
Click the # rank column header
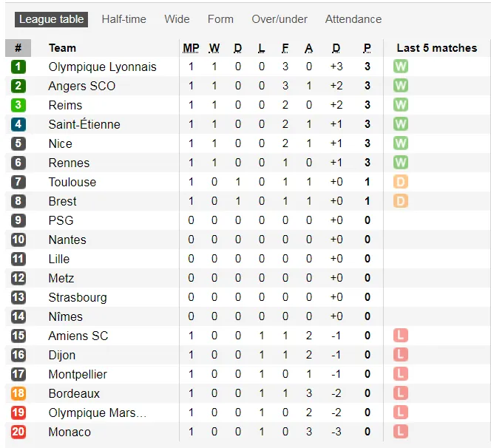18,48
